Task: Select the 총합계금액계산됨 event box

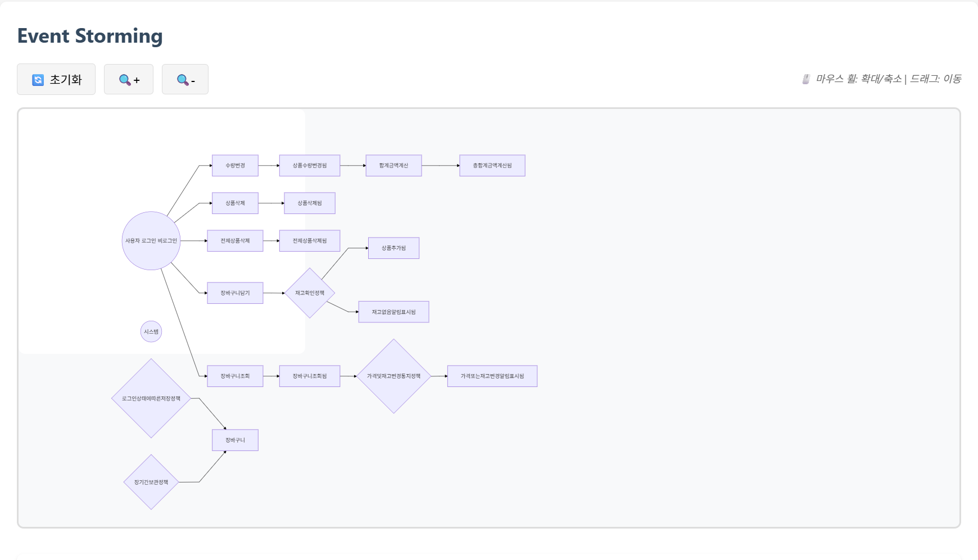Action: click(492, 166)
